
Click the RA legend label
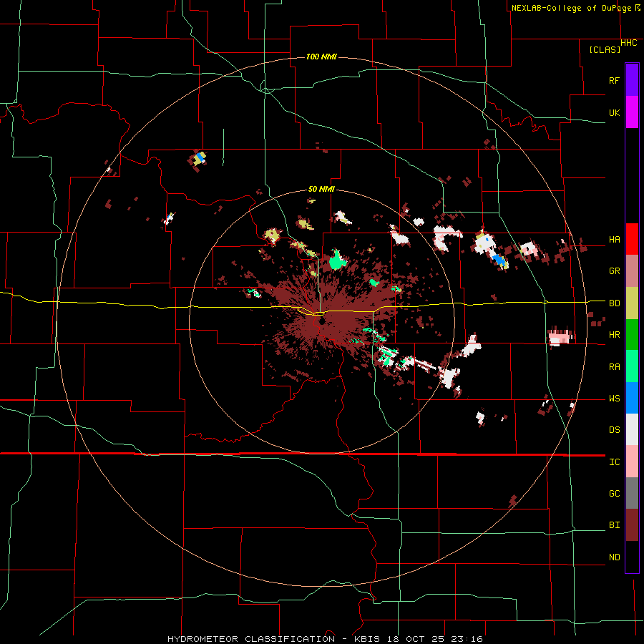(614, 367)
